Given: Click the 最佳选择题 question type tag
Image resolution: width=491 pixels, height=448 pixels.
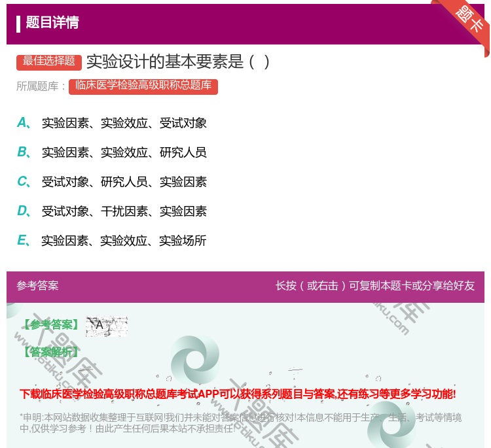Looking at the screenshot, I should pos(49,62).
